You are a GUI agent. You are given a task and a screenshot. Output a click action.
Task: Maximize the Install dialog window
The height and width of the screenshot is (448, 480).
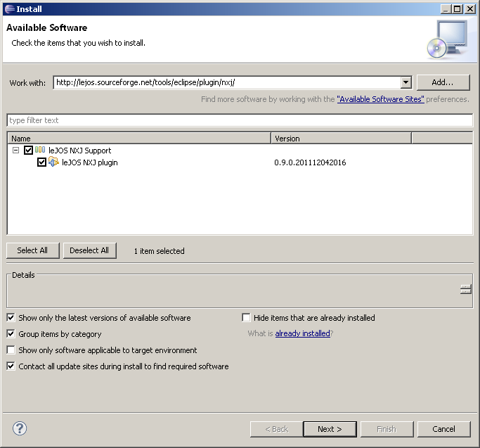[458, 9]
